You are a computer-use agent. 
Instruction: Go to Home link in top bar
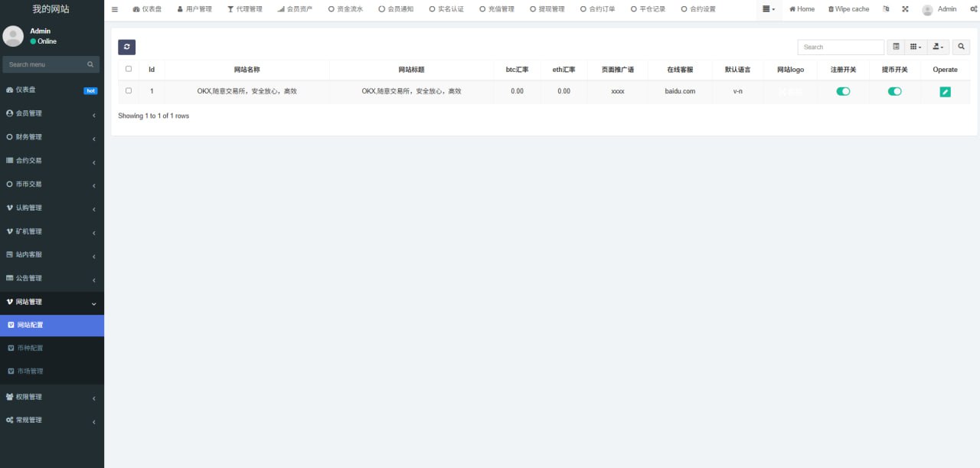point(802,9)
